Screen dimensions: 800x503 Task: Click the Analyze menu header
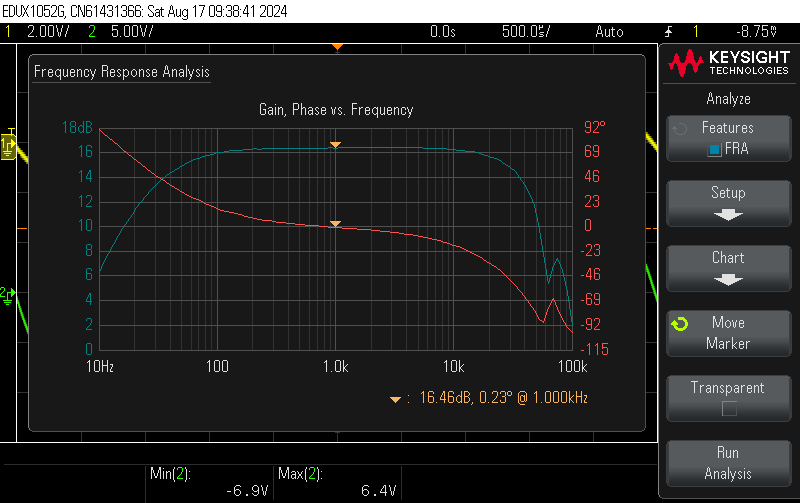click(728, 99)
